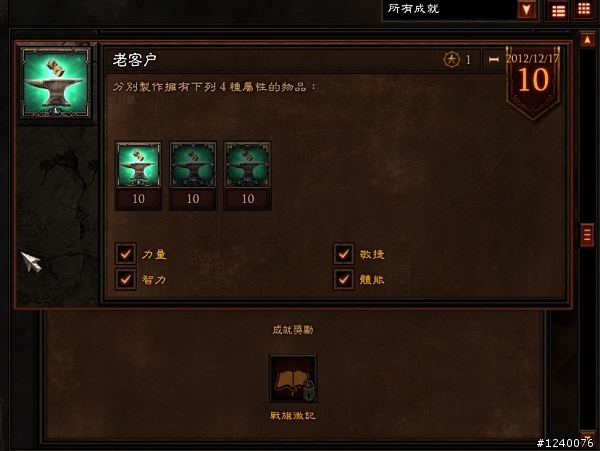Viewport: 600px width, 451px height.
Task: Click the link icon beside the date
Action: [494, 60]
